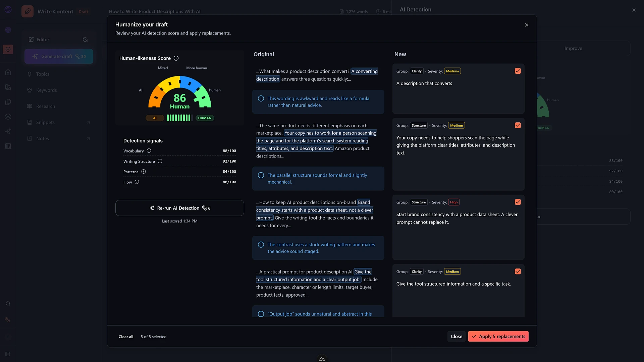Image resolution: width=644 pixels, height=362 pixels.
Task: Click Apply 5 replacements button
Action: [x=498, y=337]
